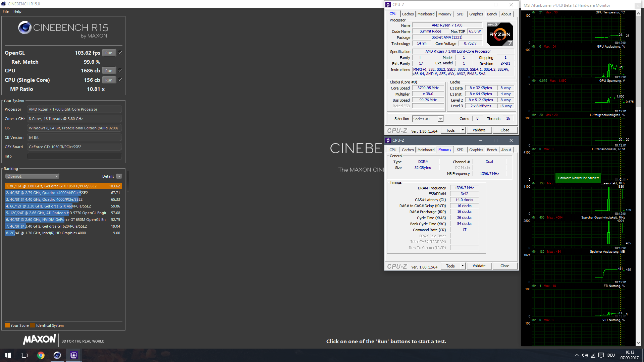Toggle the CPU Single Core run checkbox

(120, 79)
